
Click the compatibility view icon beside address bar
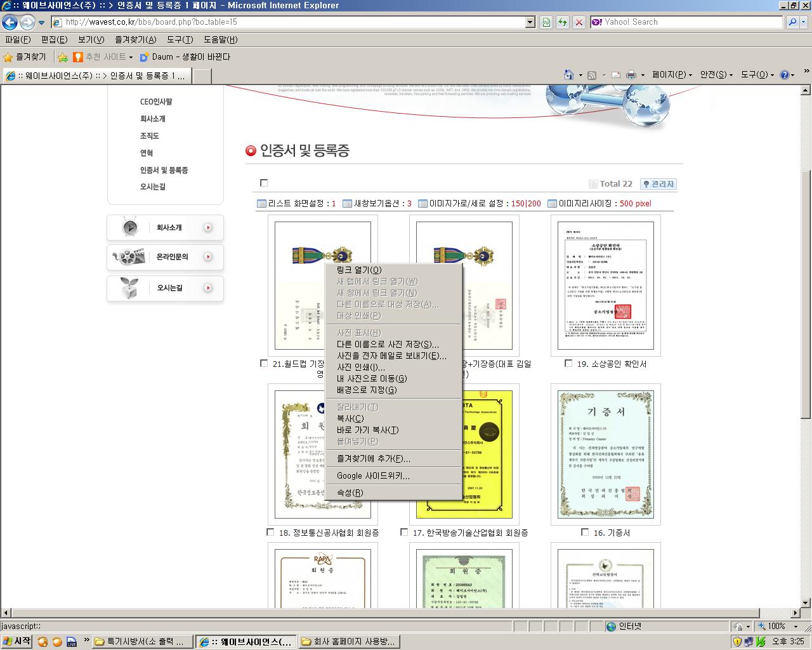546,22
